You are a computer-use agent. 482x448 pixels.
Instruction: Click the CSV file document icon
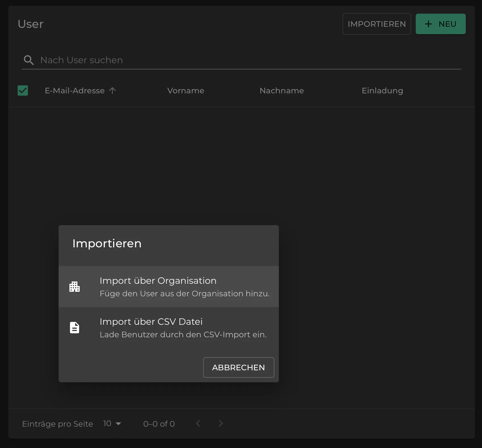[75, 328]
